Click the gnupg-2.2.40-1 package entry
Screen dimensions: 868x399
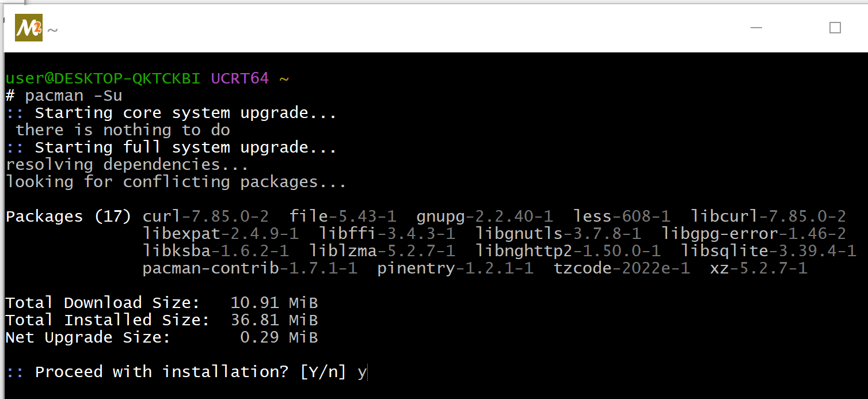[485, 216]
